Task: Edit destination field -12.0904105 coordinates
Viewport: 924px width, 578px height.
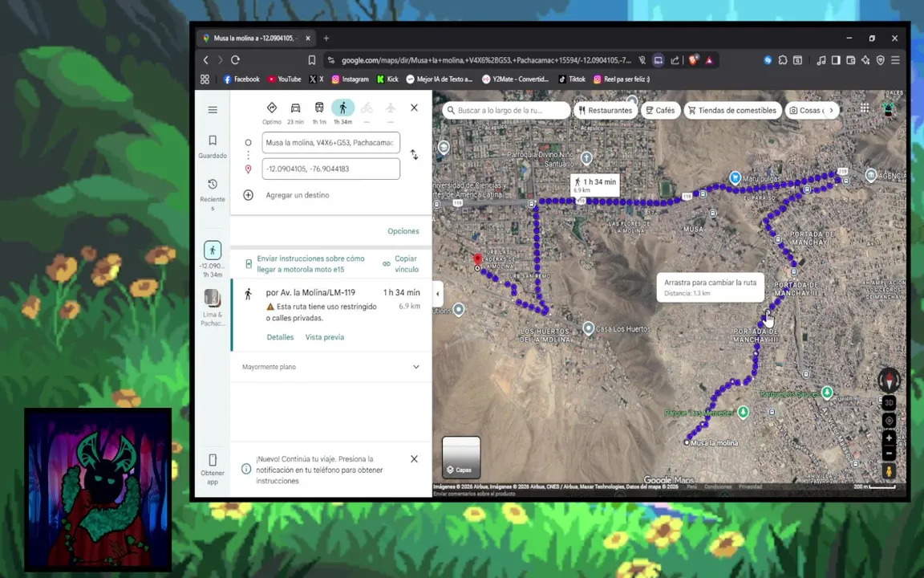Action: [330, 169]
